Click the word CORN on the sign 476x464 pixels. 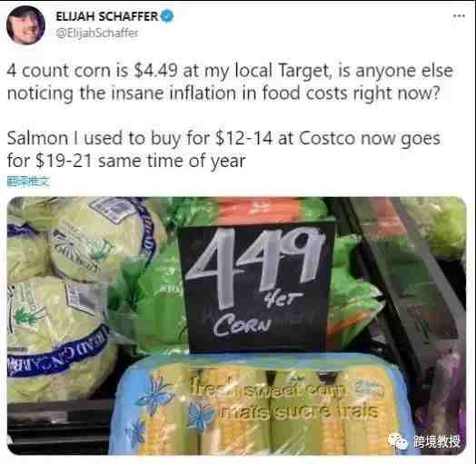point(242,325)
